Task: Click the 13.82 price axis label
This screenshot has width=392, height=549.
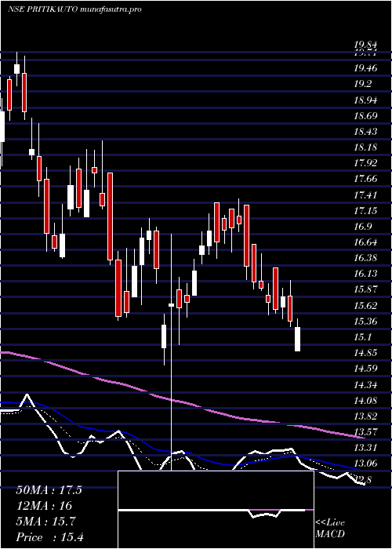Action: pos(365,416)
